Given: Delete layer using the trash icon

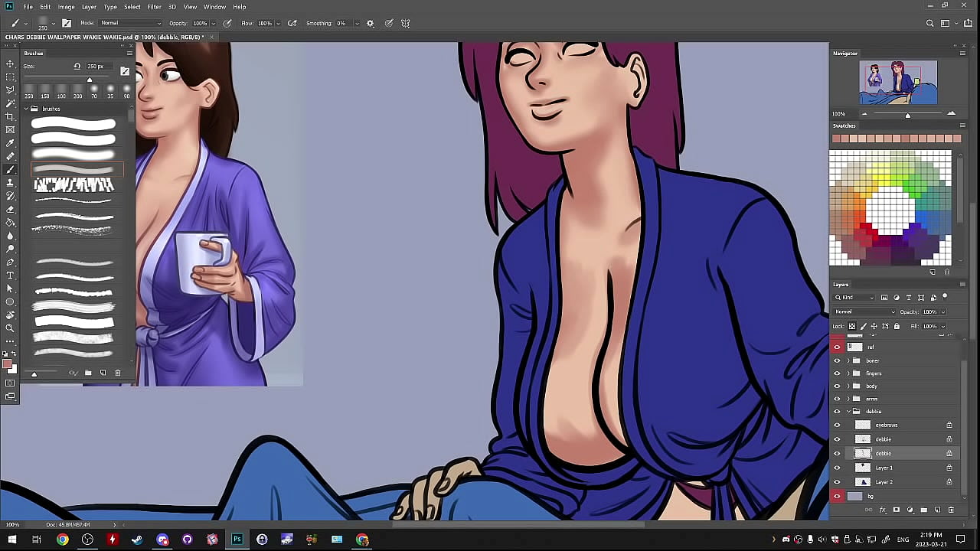Looking at the screenshot, I should pos(951,510).
